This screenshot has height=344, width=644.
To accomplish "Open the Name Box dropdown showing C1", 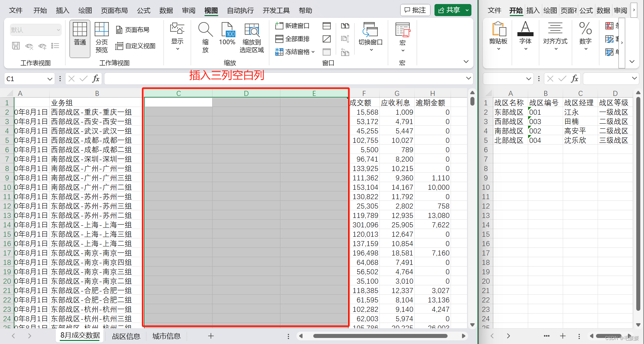I will [50, 79].
